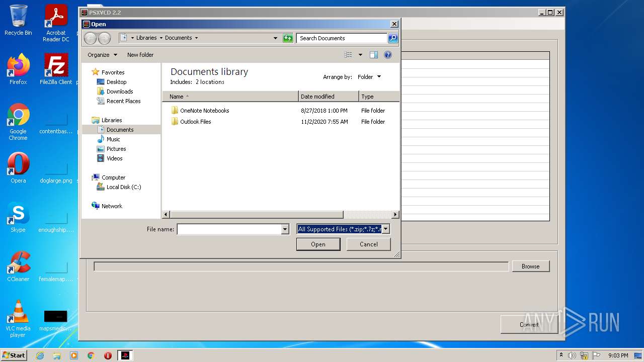This screenshot has width=644, height=362.
Task: Open the media player taskbar icon
Action: pyautogui.click(x=74, y=355)
